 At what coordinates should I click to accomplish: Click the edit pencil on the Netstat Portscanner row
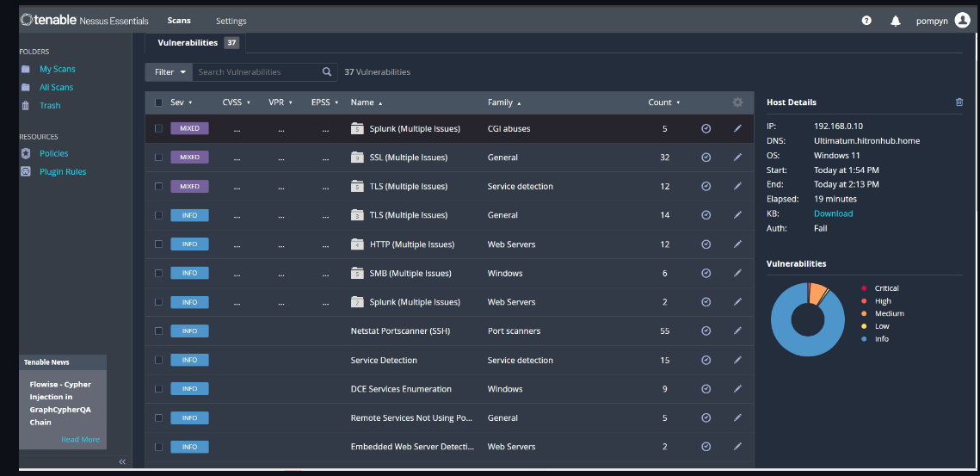pyautogui.click(x=737, y=331)
